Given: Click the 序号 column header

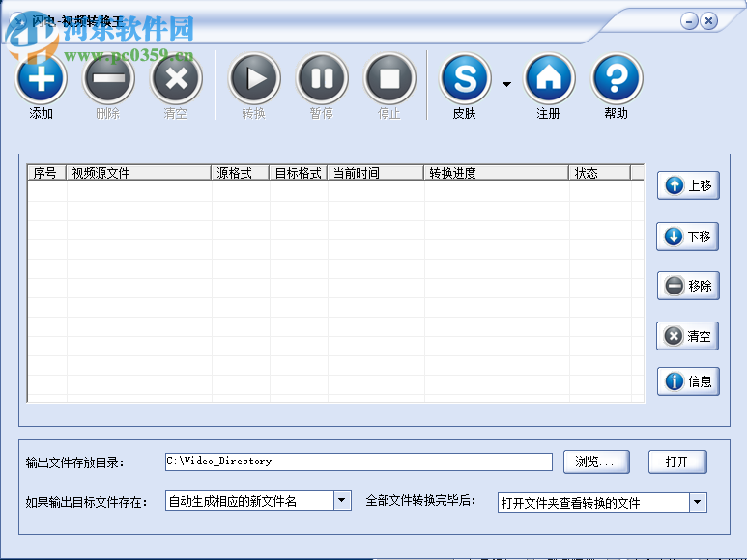Looking at the screenshot, I should click(x=46, y=173).
